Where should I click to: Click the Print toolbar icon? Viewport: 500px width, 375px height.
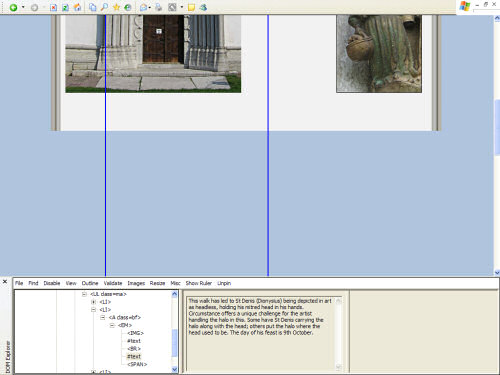159,7
